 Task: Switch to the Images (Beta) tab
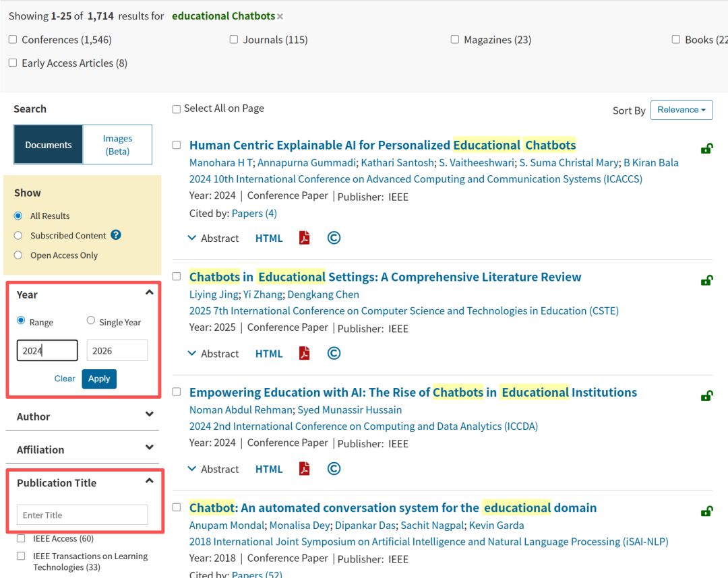117,145
